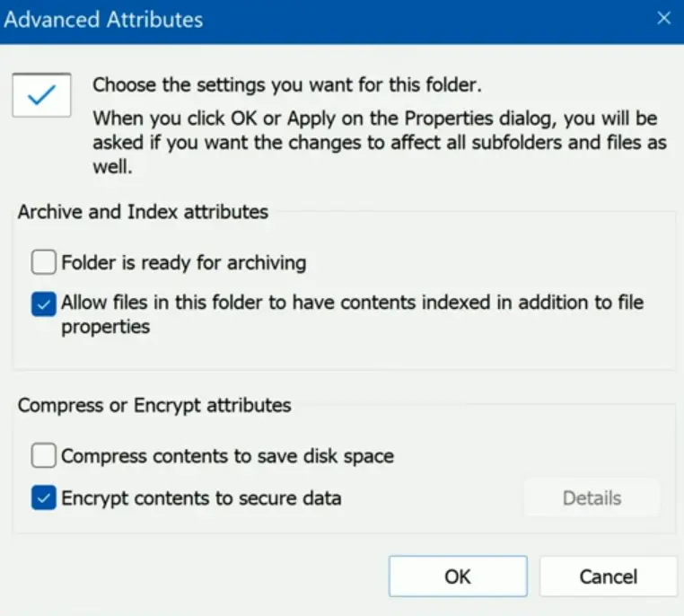Click the 'Folder is ready for archiving' label
This screenshot has height=616, width=684.
tap(184, 263)
